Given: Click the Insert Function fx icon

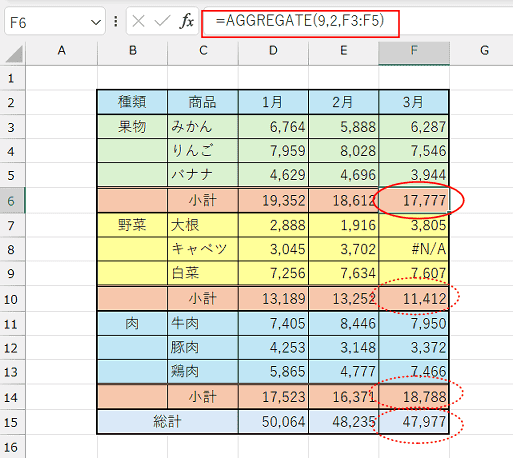Looking at the screenshot, I should click(187, 22).
